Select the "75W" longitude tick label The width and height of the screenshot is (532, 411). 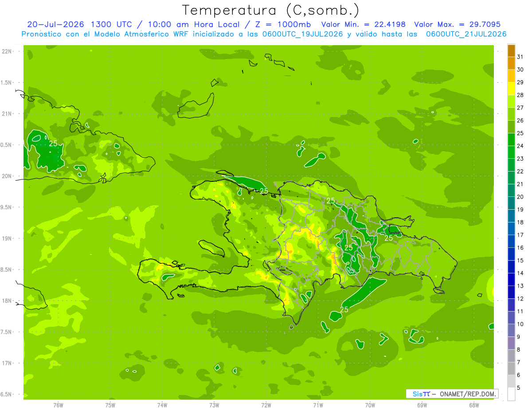tap(110, 405)
